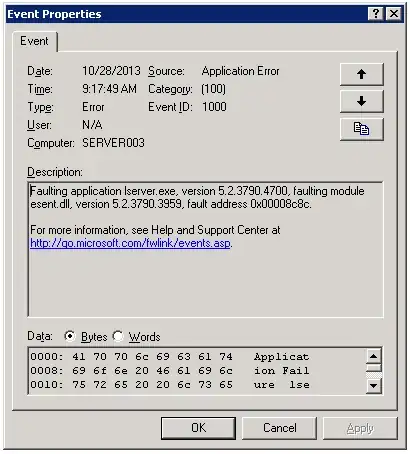Switch to the Event tab
410x454 pixels.
(x=34, y=41)
